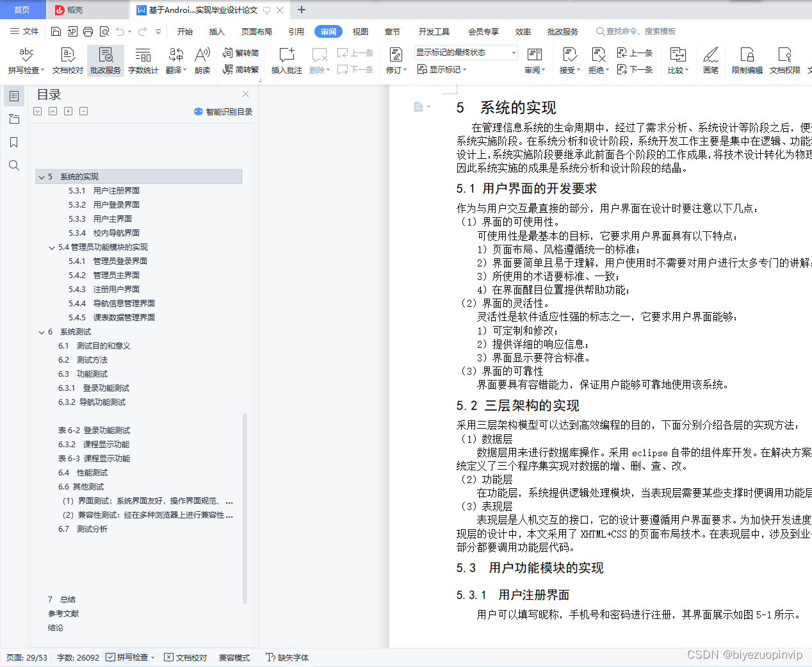812x667 pixels.
Task: Select 6.2 测试方法 in the outline
Action: point(79,359)
